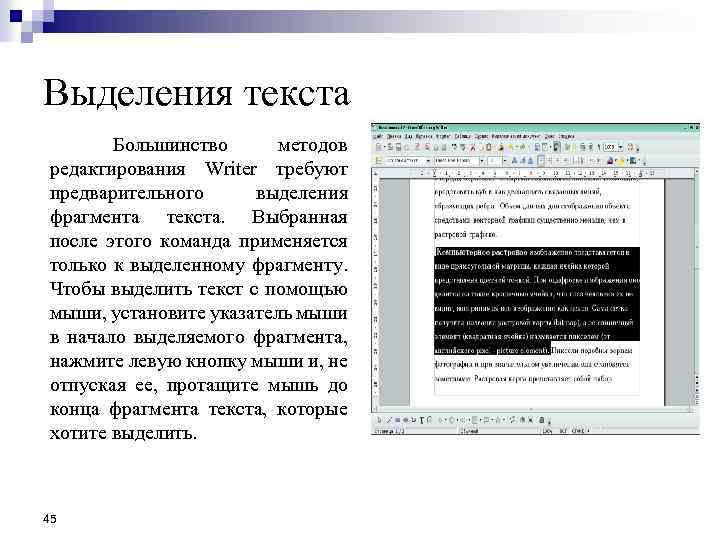The width and height of the screenshot is (720, 540).
Task: Apply Underline formatting button
Action: [530, 161]
